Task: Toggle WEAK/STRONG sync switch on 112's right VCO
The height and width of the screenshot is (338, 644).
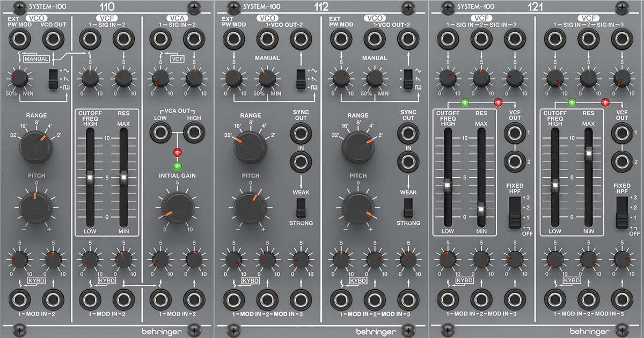Action: (408, 207)
